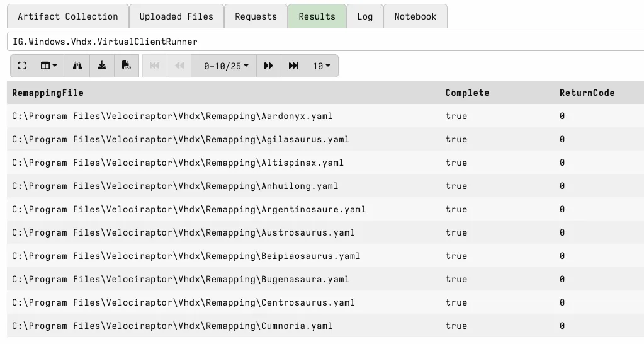Go to previous page of results
This screenshot has width=644, height=344.
tap(179, 66)
